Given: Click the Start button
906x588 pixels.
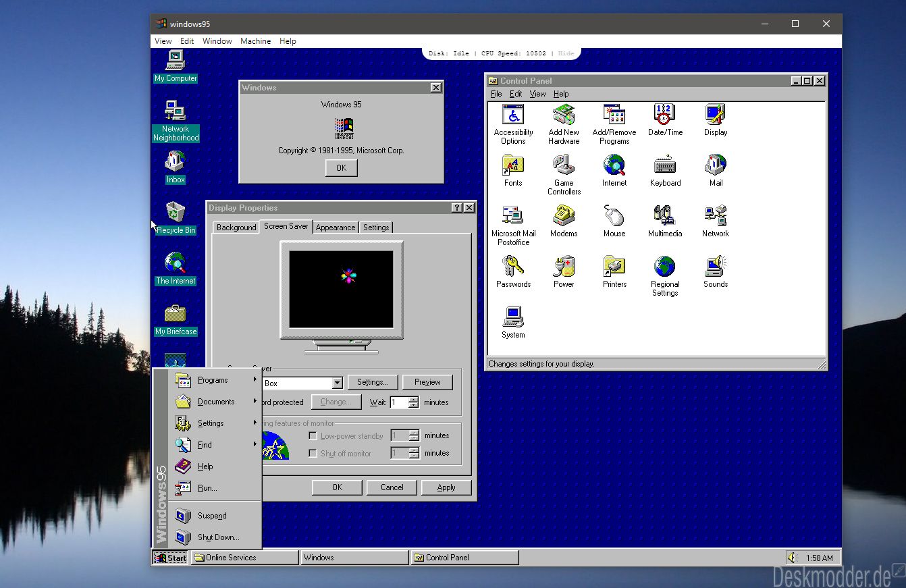Looking at the screenshot, I should click(x=170, y=558).
